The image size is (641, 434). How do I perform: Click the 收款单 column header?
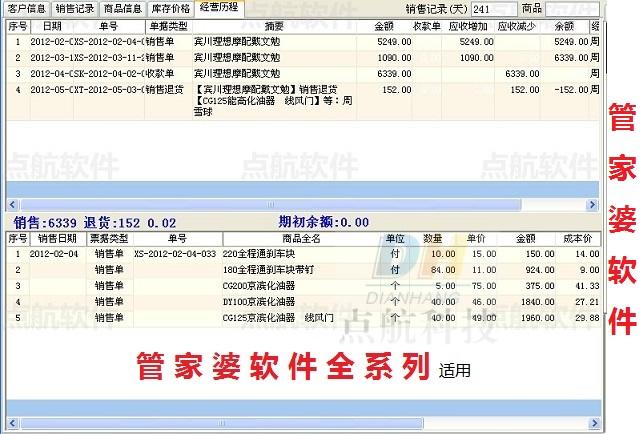click(x=427, y=27)
